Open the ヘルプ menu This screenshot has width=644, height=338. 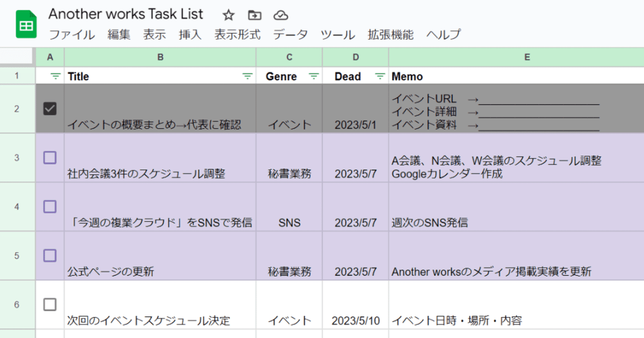(443, 35)
